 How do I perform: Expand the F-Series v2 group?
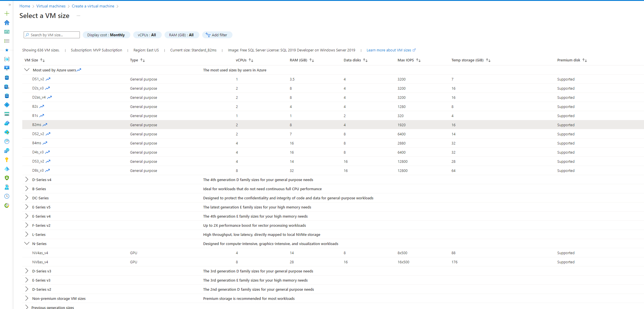(x=27, y=225)
